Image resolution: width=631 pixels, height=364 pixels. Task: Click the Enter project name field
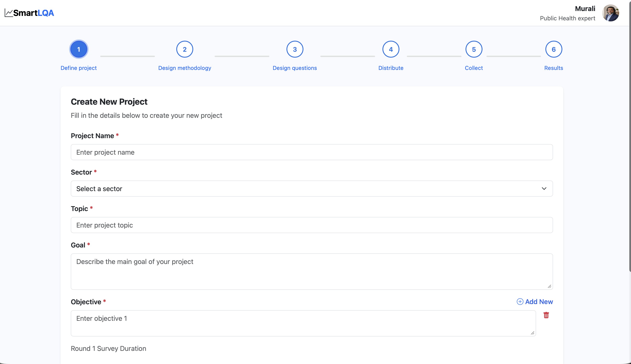click(x=311, y=152)
